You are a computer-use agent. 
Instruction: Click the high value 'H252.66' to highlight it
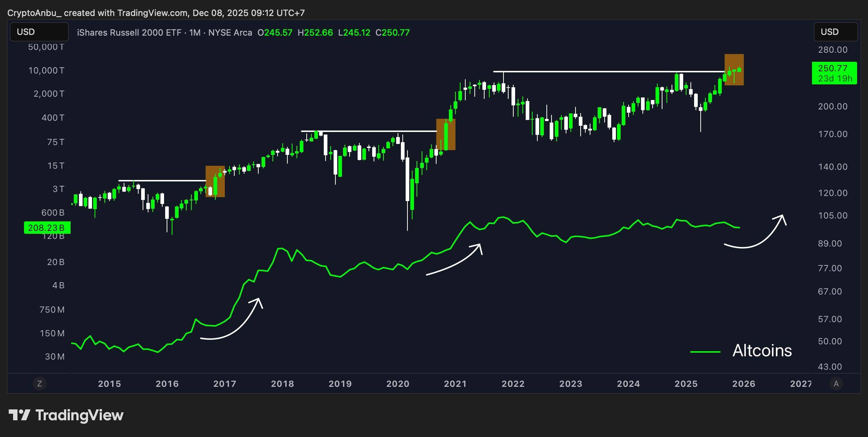316,32
